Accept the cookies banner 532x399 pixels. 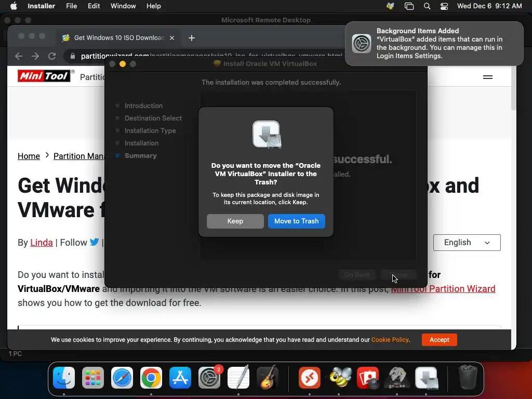point(440,340)
